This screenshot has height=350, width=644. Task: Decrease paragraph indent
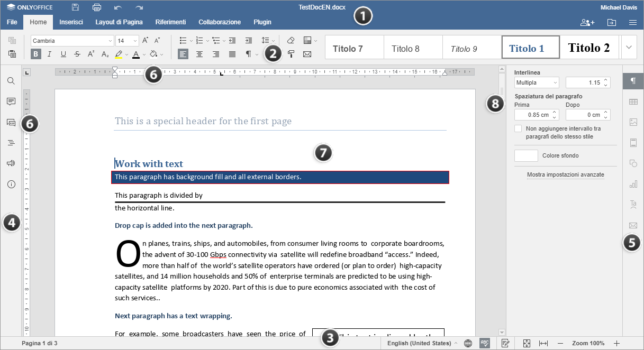232,41
